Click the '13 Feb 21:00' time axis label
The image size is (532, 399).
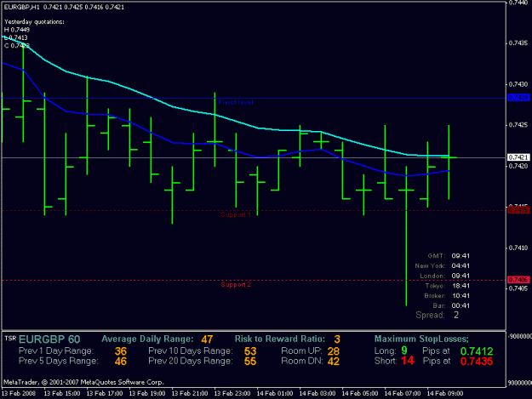click(x=190, y=394)
